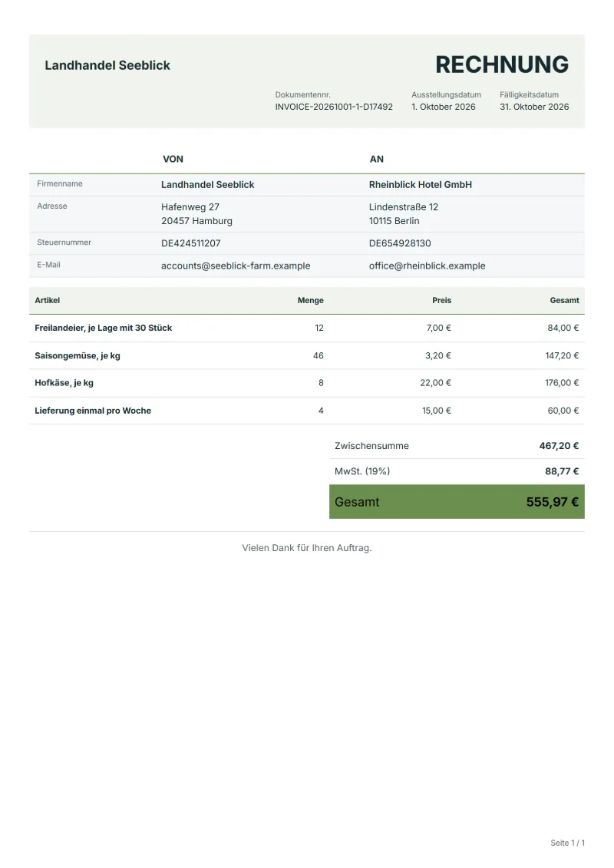The image size is (614, 868).
Task: Select the Freilandeier quantity 12
Action: (319, 328)
